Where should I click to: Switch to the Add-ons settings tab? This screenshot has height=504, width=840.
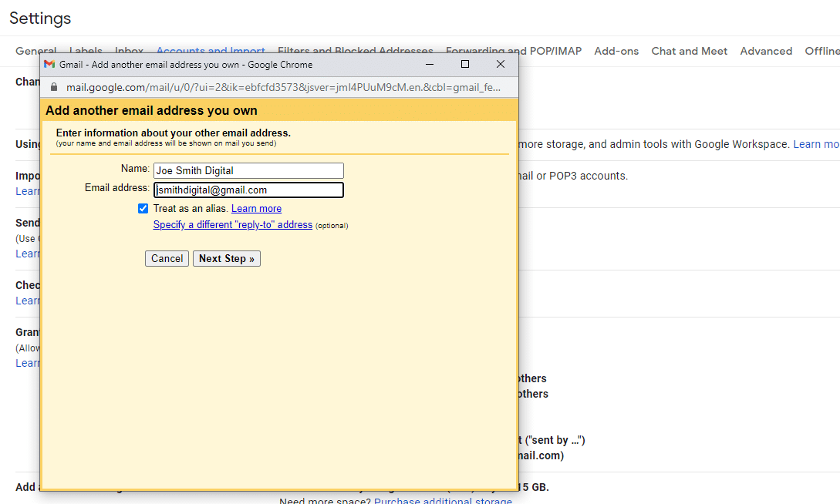[616, 51]
